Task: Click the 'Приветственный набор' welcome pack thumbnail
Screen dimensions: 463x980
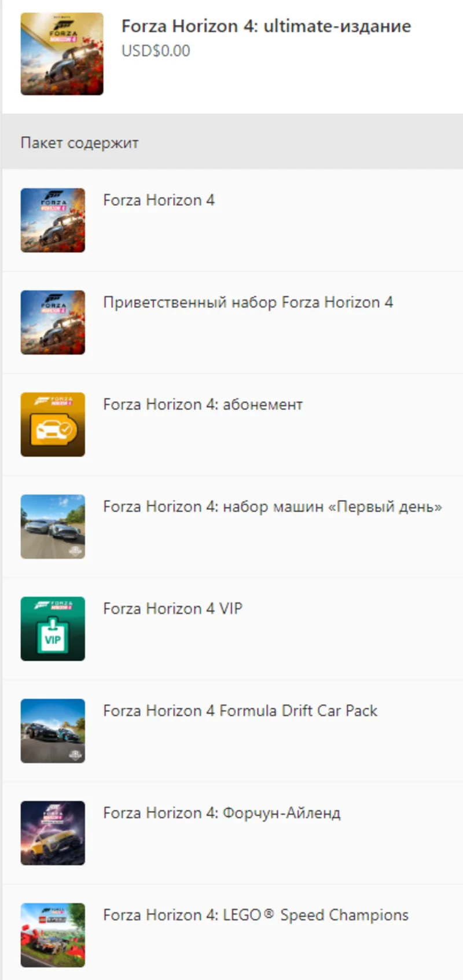Action: (53, 323)
